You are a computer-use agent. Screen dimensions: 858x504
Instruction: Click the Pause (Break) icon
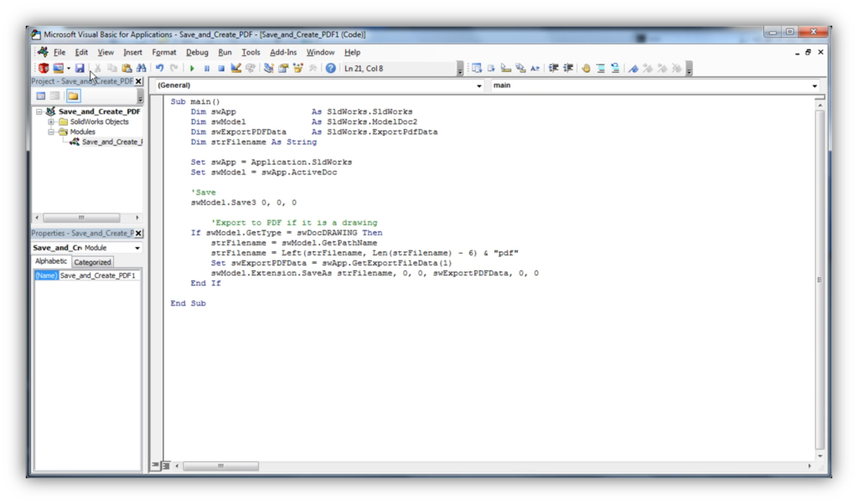[x=207, y=69]
